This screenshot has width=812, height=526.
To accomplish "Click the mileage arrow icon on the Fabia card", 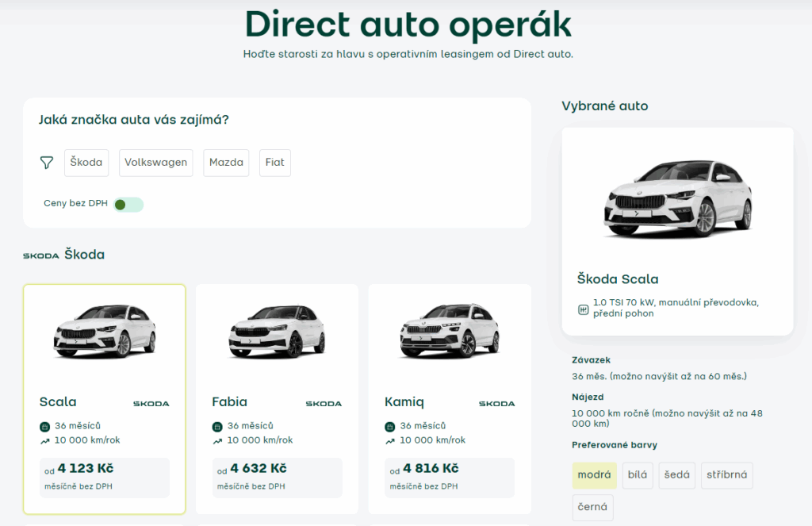I will coord(216,440).
